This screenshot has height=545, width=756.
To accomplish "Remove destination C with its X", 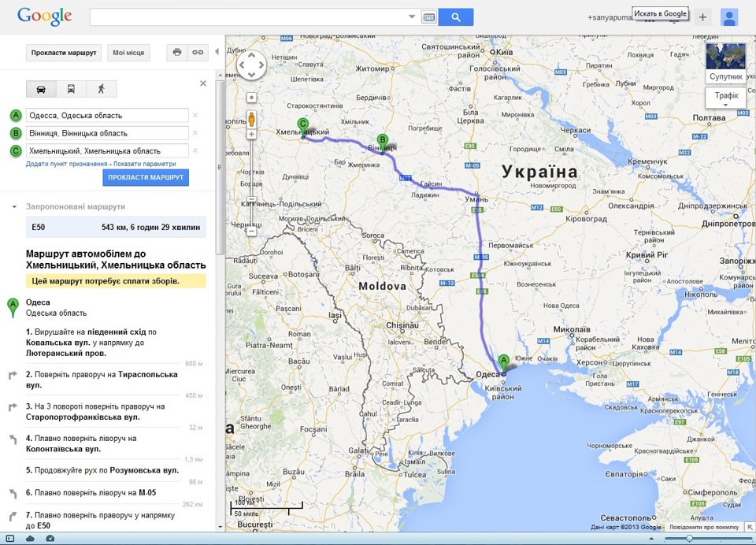I will pos(195,151).
